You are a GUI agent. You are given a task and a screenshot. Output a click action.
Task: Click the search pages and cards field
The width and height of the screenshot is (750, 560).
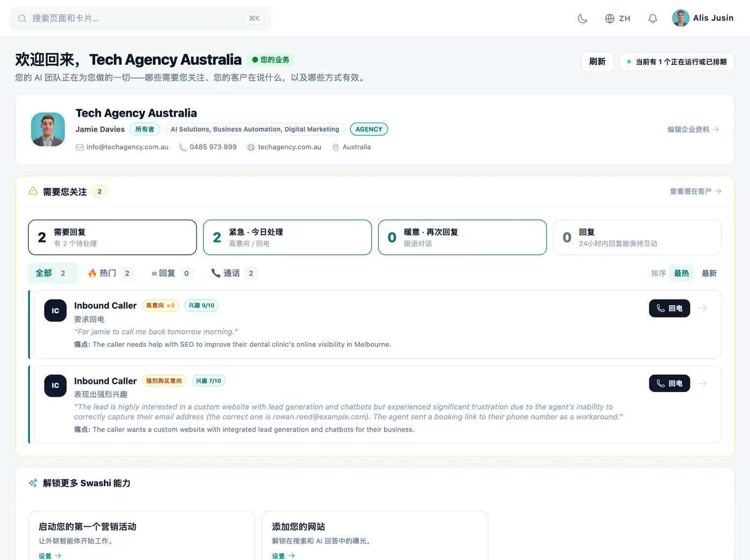pos(140,18)
